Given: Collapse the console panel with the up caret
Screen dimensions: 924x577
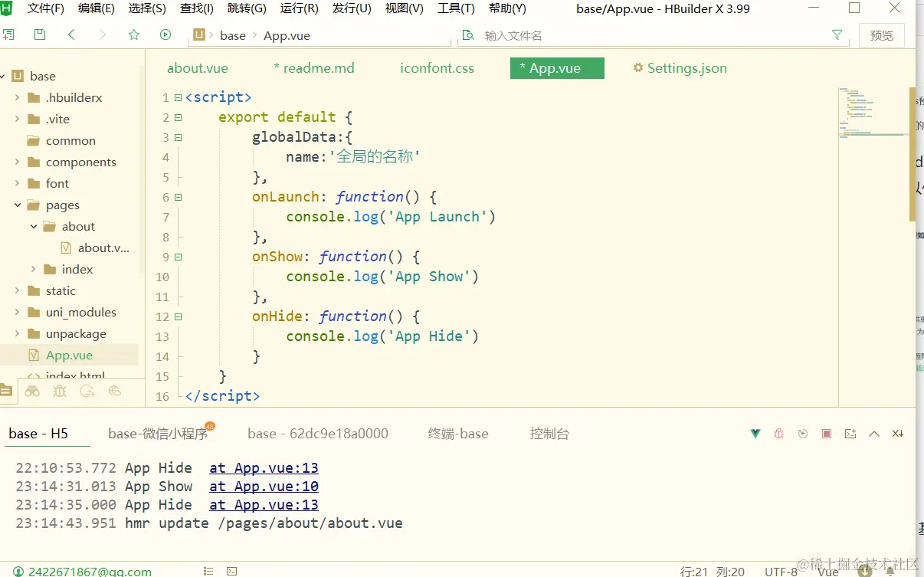Looking at the screenshot, I should click(874, 434).
